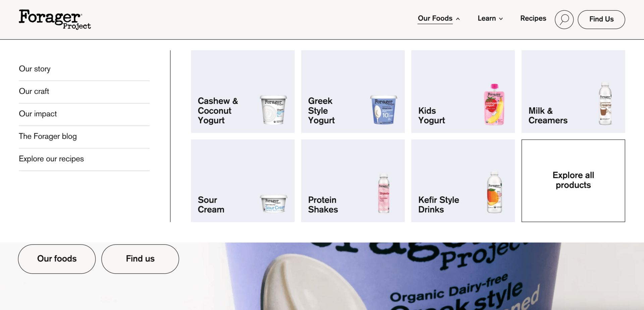Click the Kefir Style Drinks bottle image
Viewport: 644px width, 310px height.
tap(494, 192)
